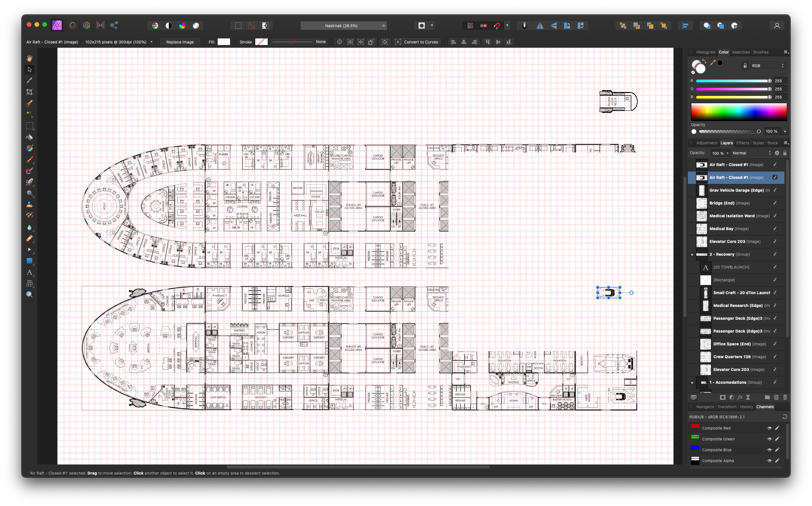Image resolution: width=812 pixels, height=506 pixels.
Task: Toggle visibility of Medical Isolation Ward layer
Action: coord(775,216)
